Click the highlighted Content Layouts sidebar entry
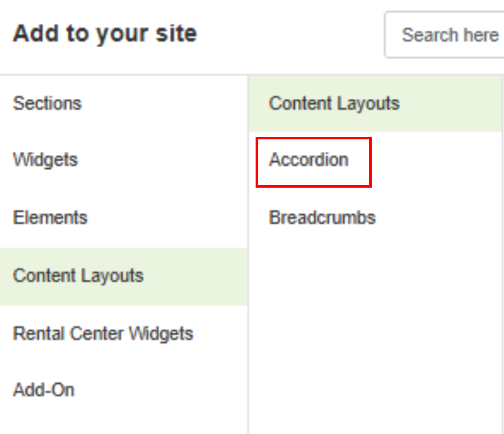504x434 pixels. [x=78, y=276]
